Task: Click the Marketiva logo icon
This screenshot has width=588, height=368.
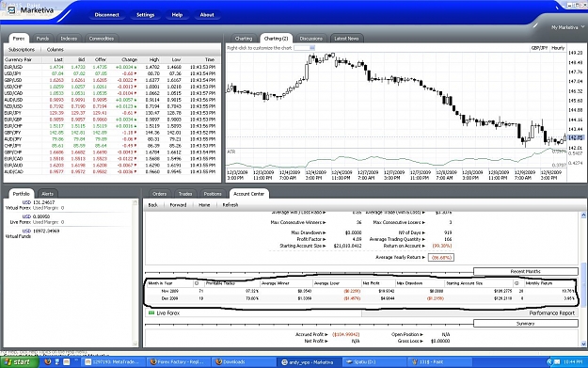Action: 11,9
